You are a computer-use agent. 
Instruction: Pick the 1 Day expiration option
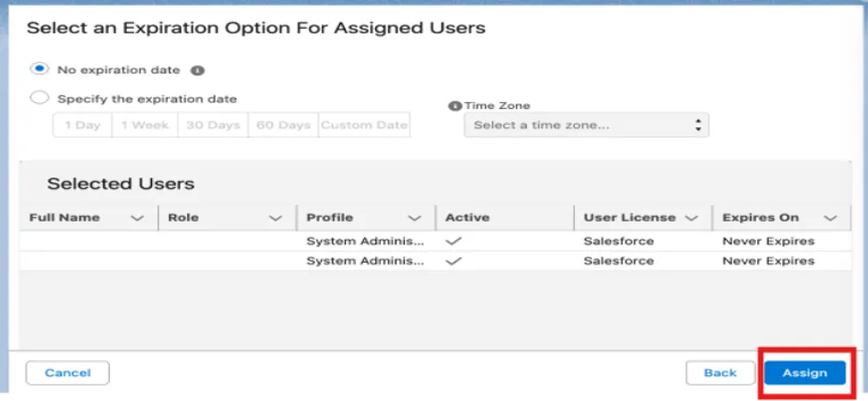point(82,125)
